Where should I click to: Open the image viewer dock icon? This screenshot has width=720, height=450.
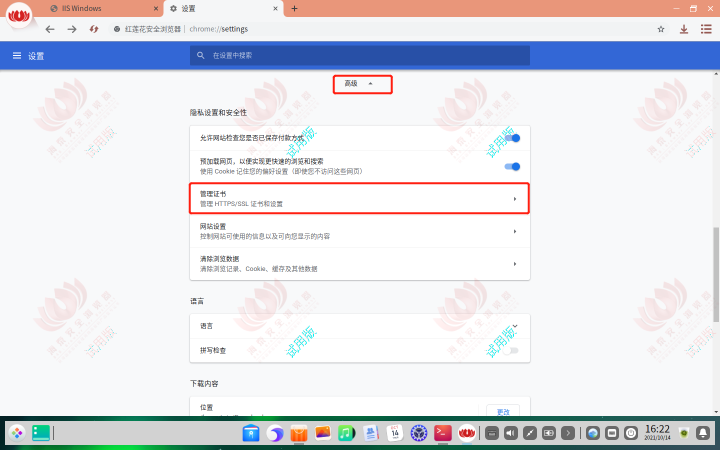click(323, 433)
